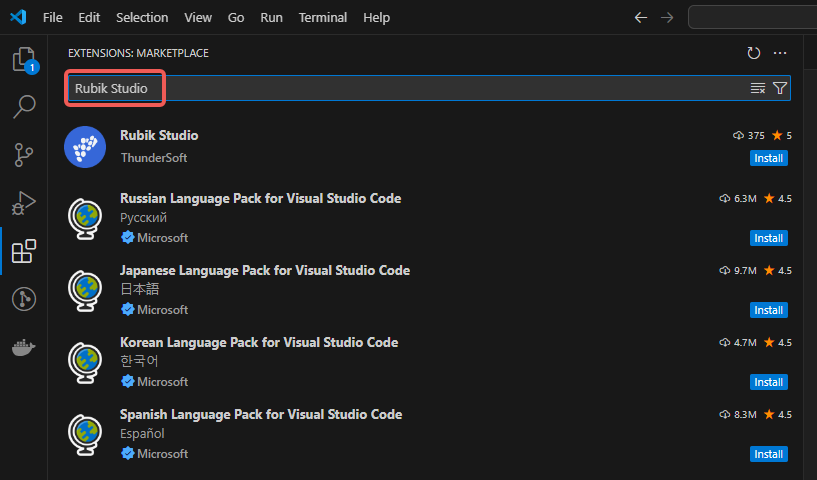The image size is (817, 480).
Task: Click the 한국어 description text
Action: [139, 361]
